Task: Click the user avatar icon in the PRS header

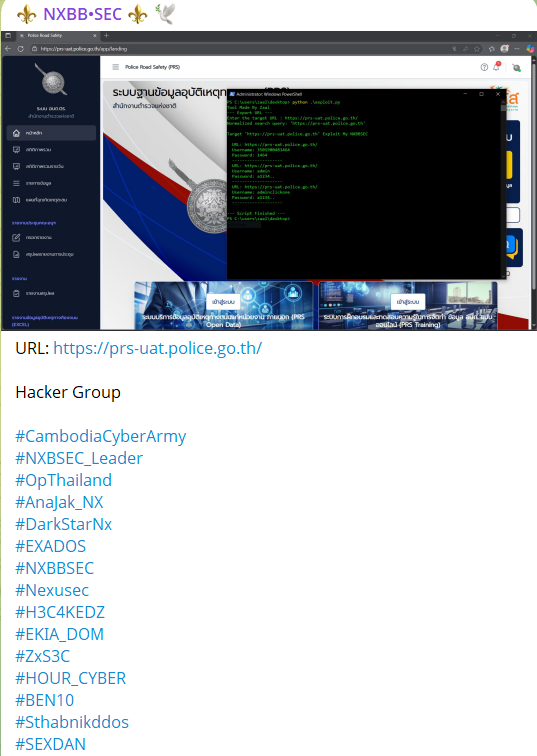Action: [x=516, y=68]
